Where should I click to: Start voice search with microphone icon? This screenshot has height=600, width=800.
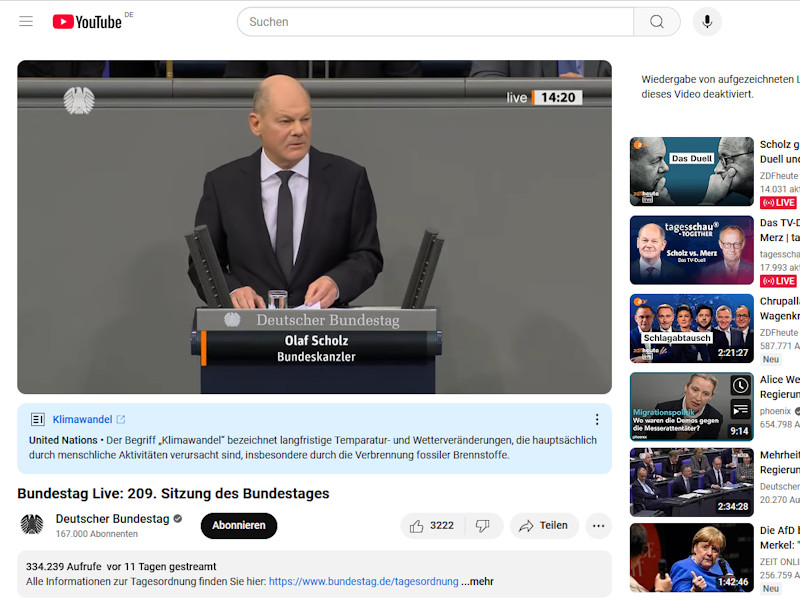click(707, 21)
